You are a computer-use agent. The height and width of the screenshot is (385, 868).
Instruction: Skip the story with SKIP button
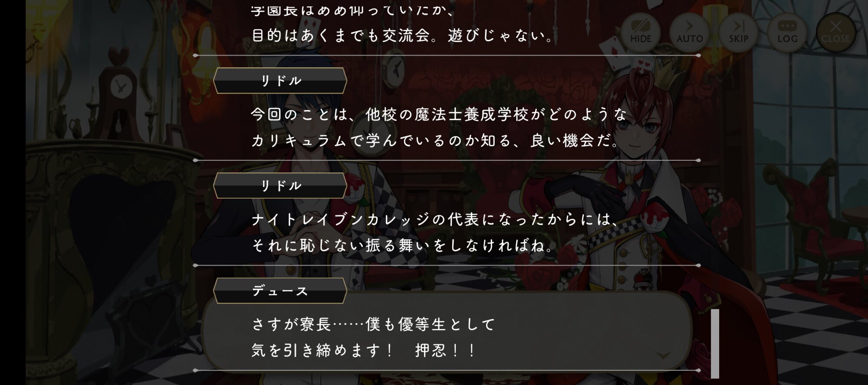pos(739,32)
